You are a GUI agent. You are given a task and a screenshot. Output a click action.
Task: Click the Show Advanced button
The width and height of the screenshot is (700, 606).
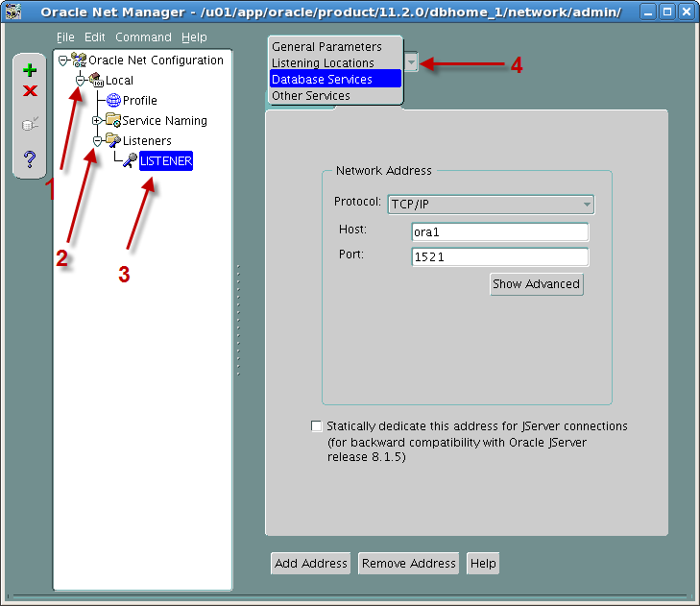(536, 284)
